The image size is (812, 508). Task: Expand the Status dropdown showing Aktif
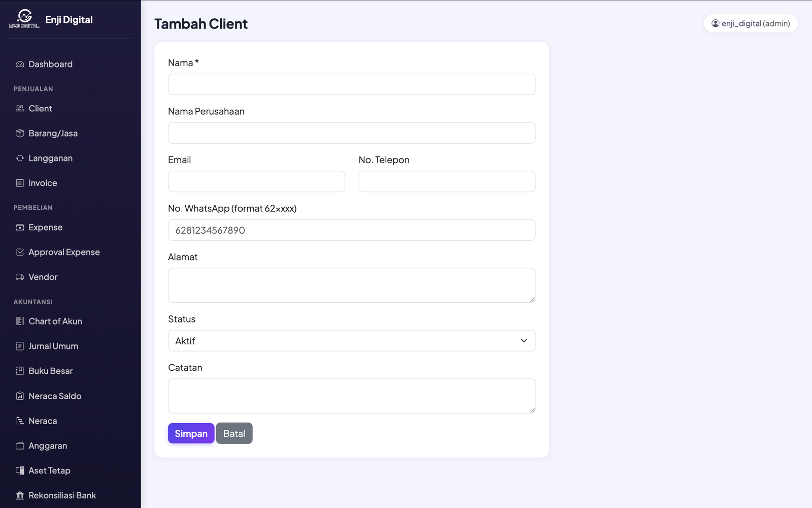click(352, 341)
